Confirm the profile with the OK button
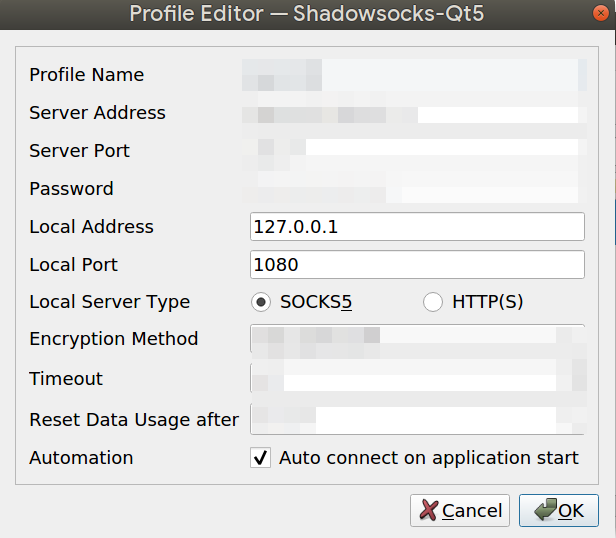Viewport: 616px width, 538px height. tap(559, 510)
